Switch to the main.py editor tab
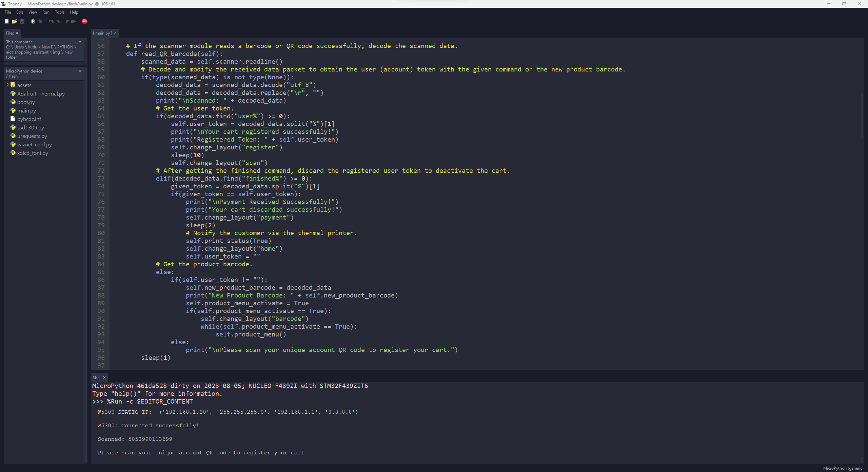 (103, 33)
